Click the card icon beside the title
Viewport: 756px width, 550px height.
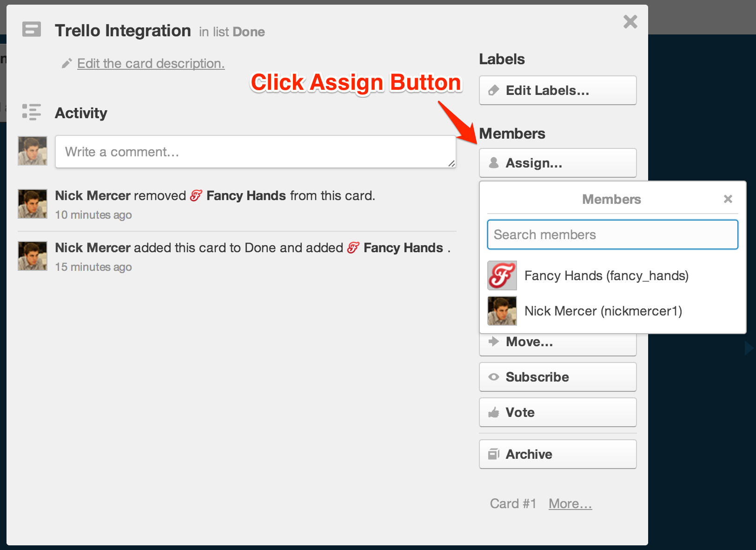pos(32,30)
